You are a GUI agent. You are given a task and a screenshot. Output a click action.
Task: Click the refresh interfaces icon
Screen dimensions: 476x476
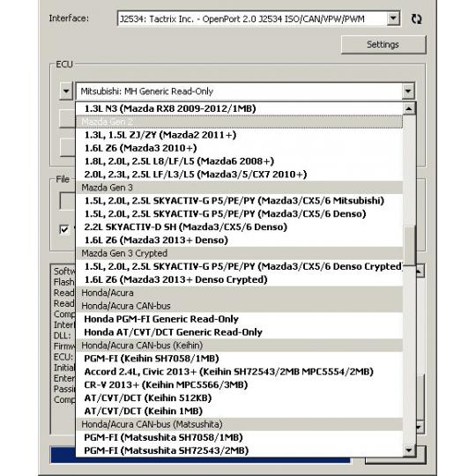click(x=416, y=19)
